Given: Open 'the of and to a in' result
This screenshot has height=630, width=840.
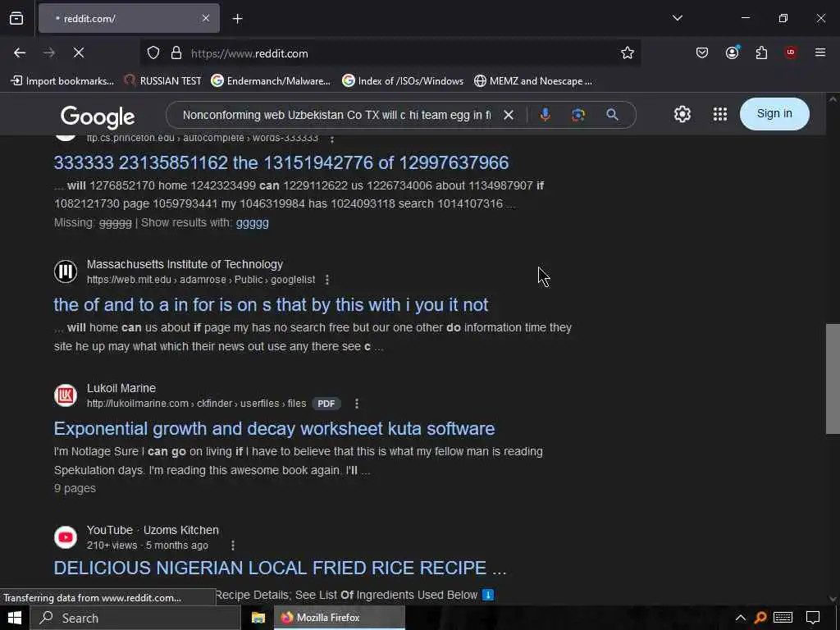Looking at the screenshot, I should coord(271,305).
